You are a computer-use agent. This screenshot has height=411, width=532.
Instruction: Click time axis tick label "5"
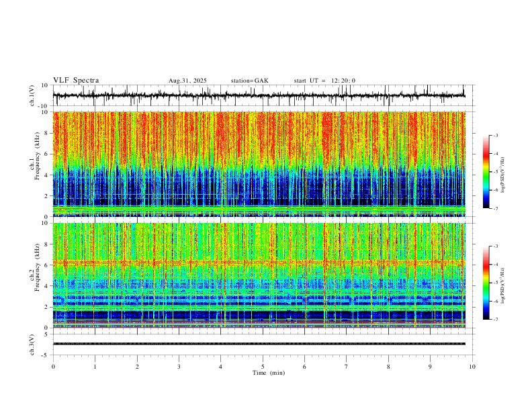tap(263, 367)
